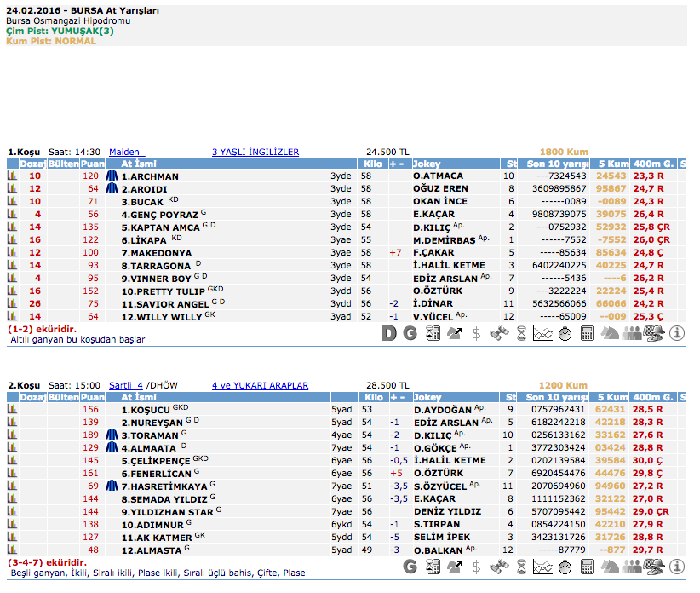The image size is (700, 593).
Task: Click the people group icon under race 1
Action: [x=633, y=332]
